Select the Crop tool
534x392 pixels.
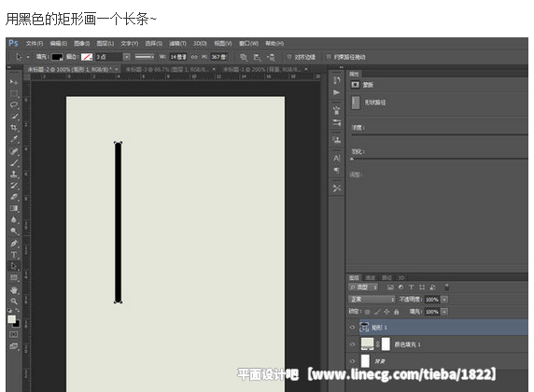pos(14,127)
